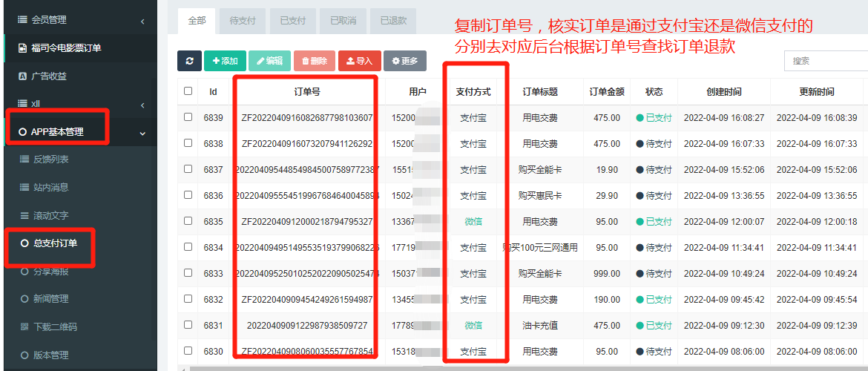Viewport: 868px width, 371px height.
Task: Expand the xll menu chevron
Action: [x=142, y=105]
